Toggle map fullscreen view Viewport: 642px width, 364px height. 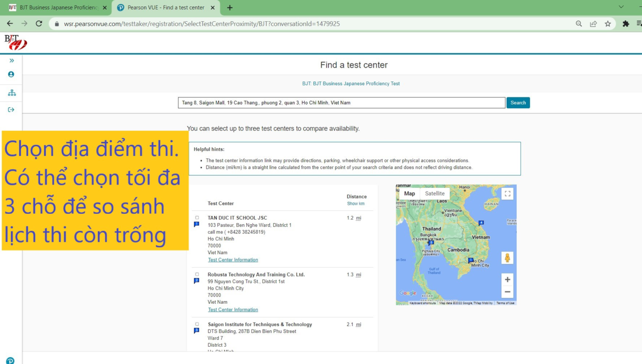[x=507, y=194]
